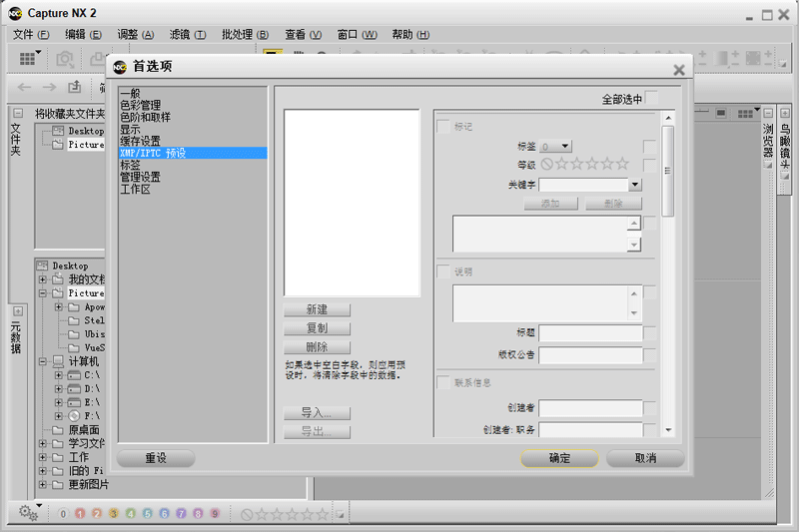
Task: Enable the 说明 section checkbox
Action: pyautogui.click(x=443, y=271)
